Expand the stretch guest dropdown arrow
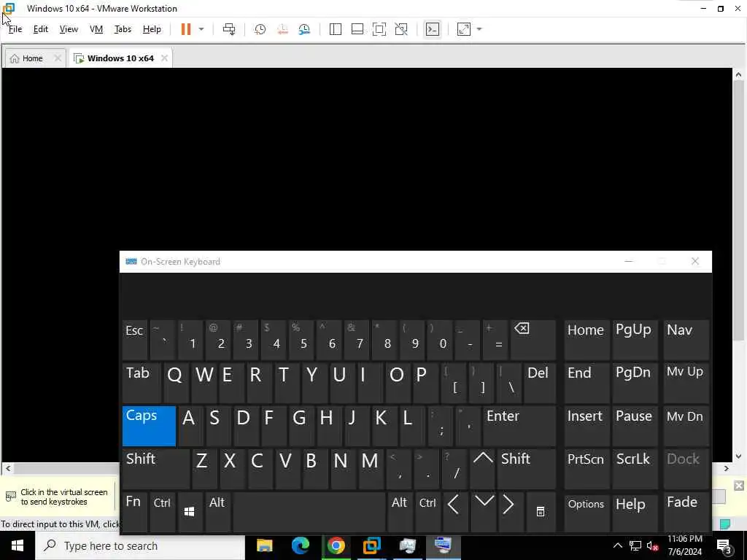 [479, 29]
